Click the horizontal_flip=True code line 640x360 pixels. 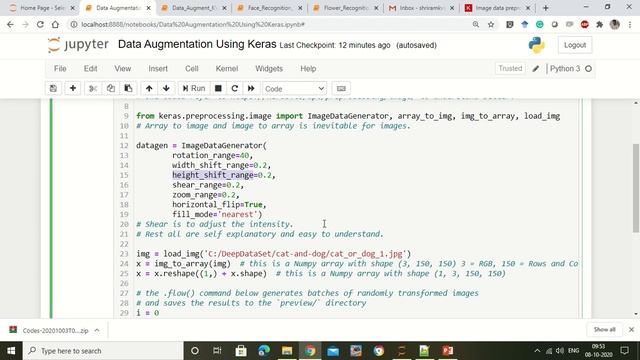(x=219, y=204)
